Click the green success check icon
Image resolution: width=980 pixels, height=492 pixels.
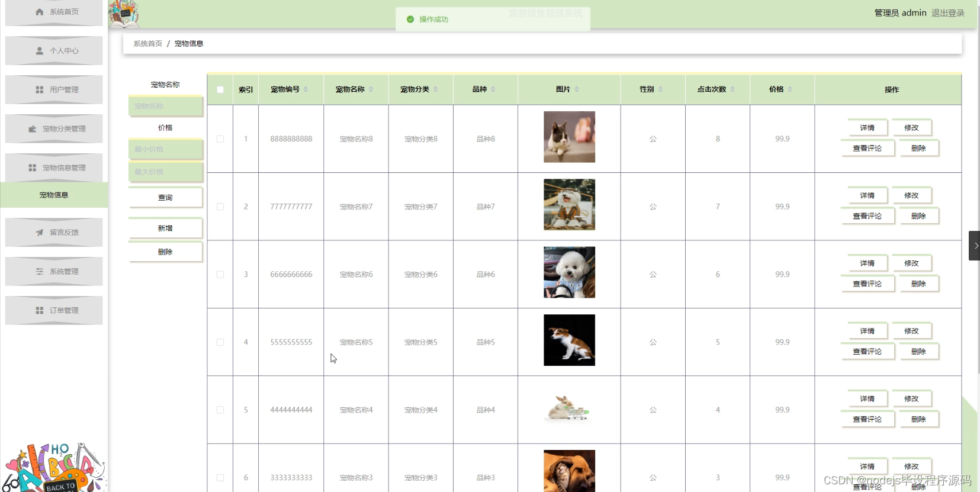pyautogui.click(x=410, y=20)
